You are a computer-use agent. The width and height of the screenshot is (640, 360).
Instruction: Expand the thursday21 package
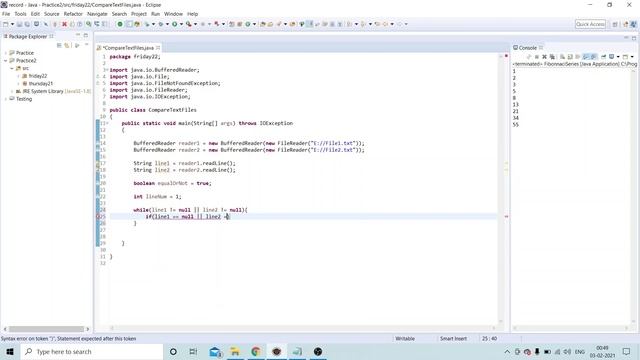[x=18, y=84]
